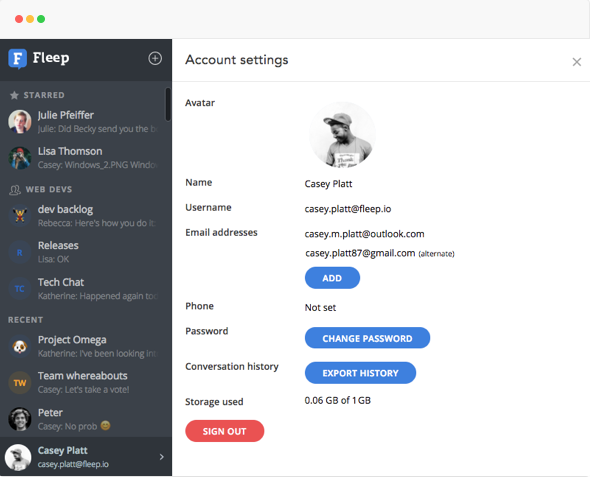
Task: Click the Starred section star icon
Action: coord(14,95)
